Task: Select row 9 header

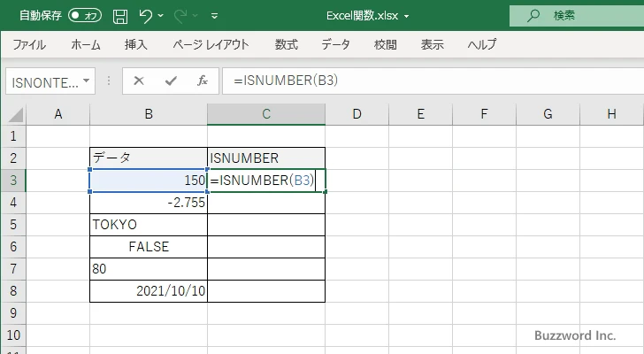Action: [13, 313]
